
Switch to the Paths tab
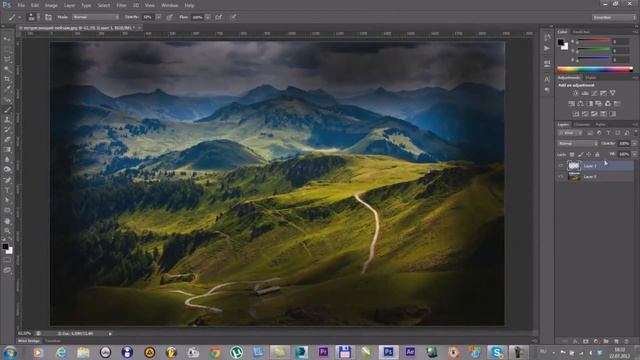pyautogui.click(x=600, y=124)
